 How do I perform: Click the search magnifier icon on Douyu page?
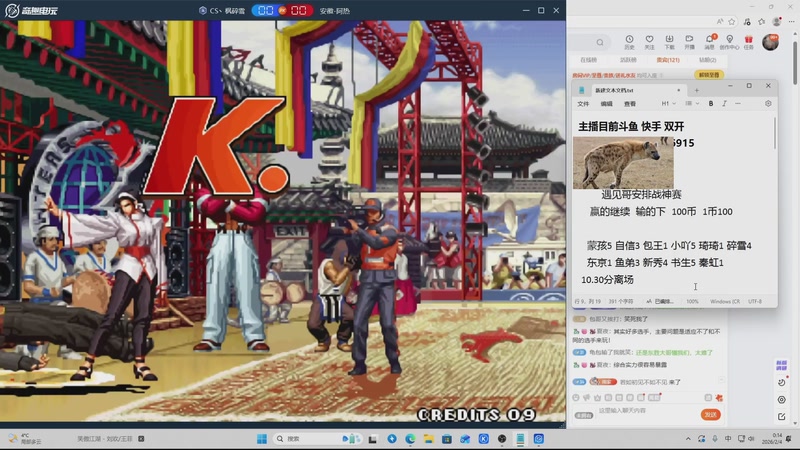coord(600,42)
